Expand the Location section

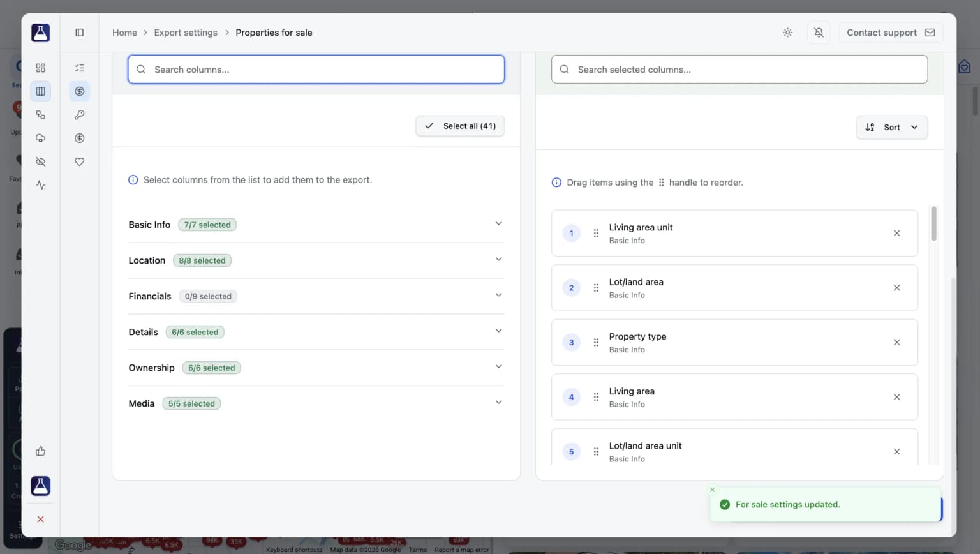(x=316, y=260)
